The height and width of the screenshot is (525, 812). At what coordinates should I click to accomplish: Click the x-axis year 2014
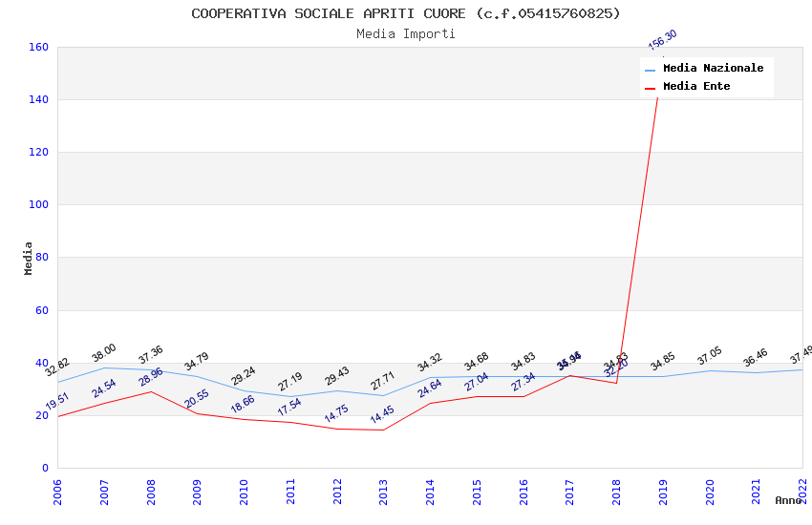click(x=430, y=492)
